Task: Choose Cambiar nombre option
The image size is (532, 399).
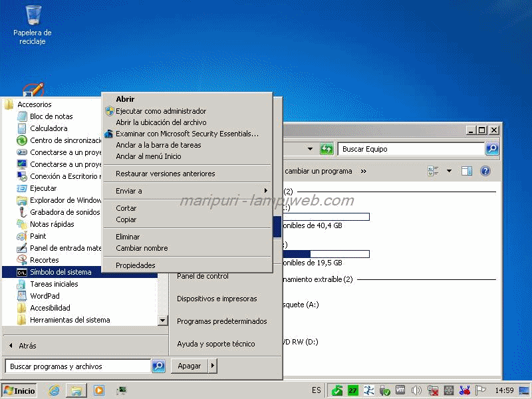Action: coord(187,248)
